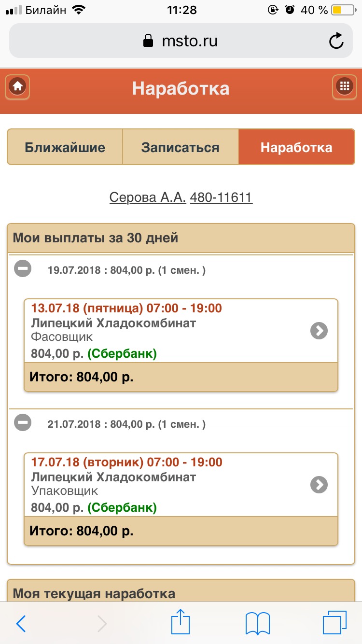
Task: Show open Safari tabs
Action: click(x=334, y=622)
